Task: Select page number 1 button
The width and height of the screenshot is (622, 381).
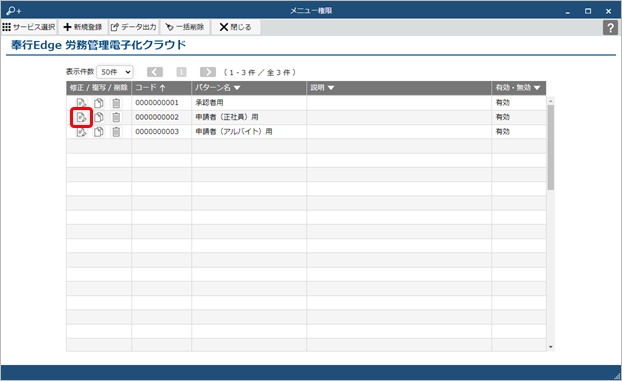Action: point(181,72)
